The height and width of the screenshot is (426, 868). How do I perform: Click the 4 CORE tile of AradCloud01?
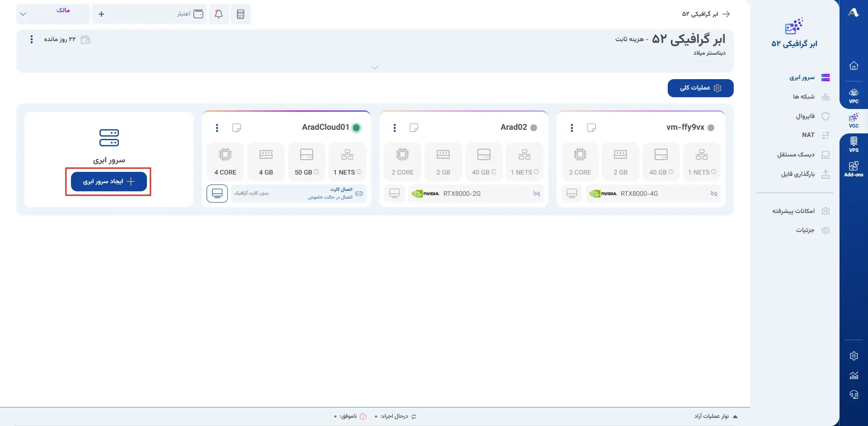coord(225,161)
